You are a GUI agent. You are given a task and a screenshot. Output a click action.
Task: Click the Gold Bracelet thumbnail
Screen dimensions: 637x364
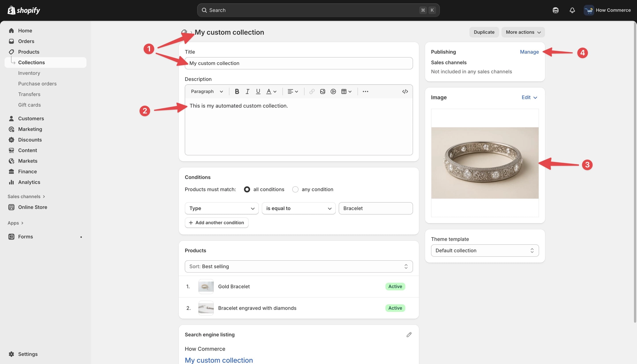tap(206, 286)
